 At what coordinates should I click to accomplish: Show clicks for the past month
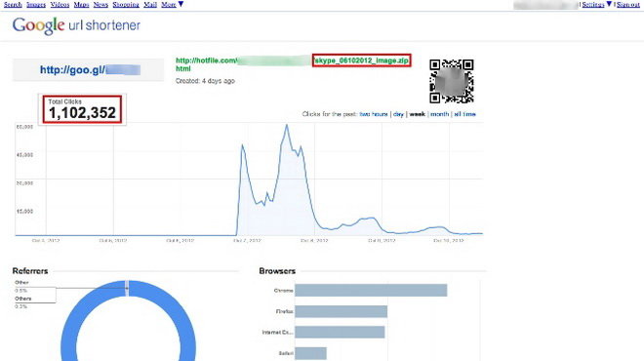pyautogui.click(x=439, y=114)
